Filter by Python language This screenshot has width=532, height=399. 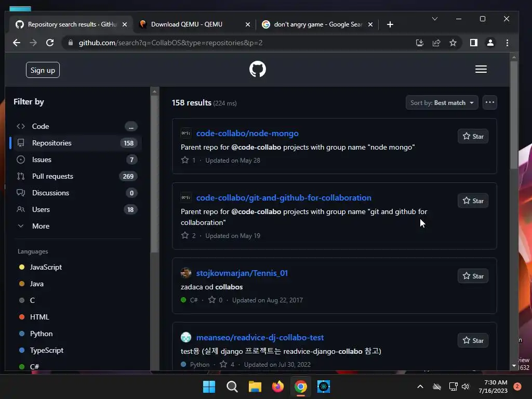coord(41,334)
